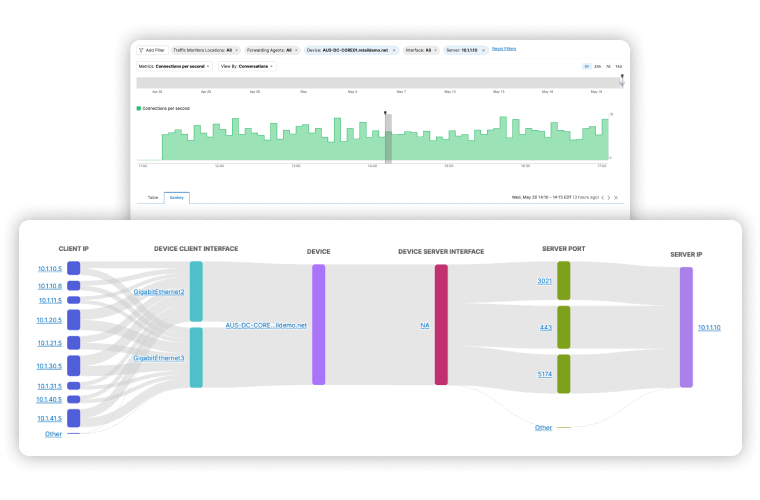Open client IP 10.1.40.5 link

[x=49, y=399]
